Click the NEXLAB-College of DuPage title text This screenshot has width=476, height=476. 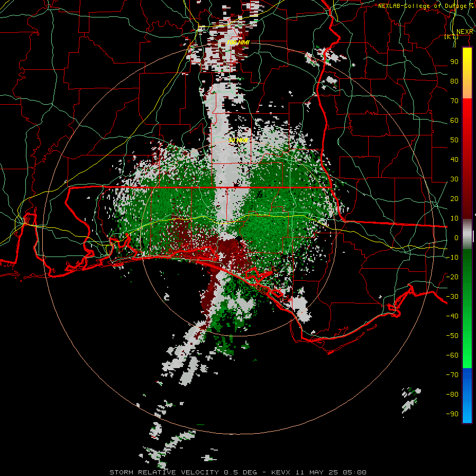[x=426, y=6]
